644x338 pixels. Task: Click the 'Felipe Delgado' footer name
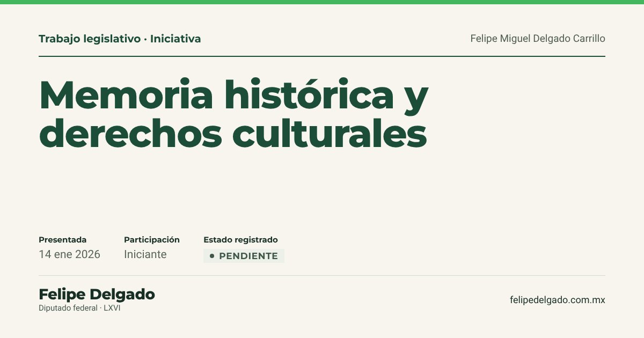coord(97,294)
